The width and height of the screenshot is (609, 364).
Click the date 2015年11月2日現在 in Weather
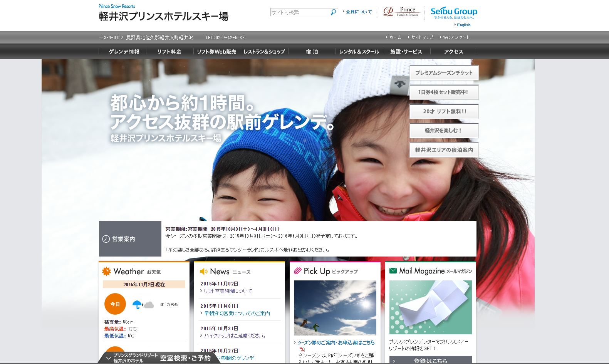144,284
